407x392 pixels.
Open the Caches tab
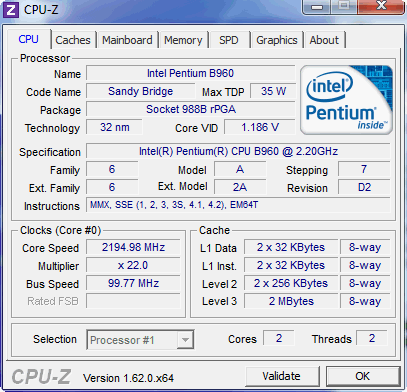tap(73, 40)
